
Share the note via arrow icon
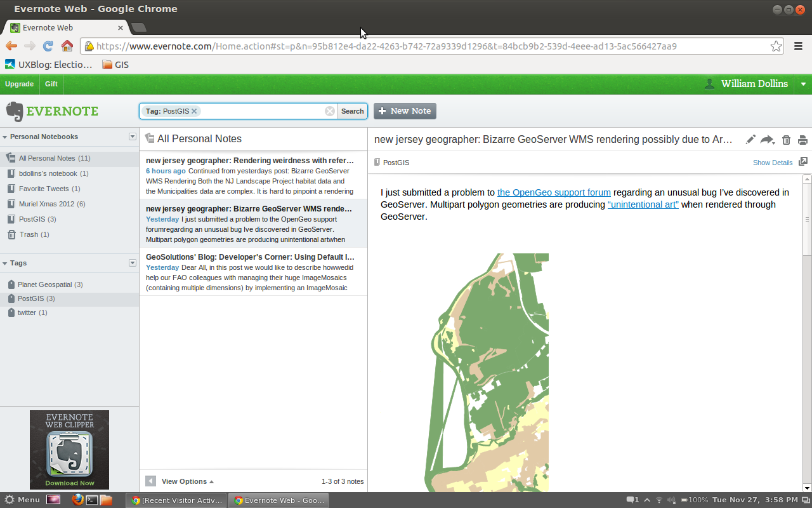point(766,140)
